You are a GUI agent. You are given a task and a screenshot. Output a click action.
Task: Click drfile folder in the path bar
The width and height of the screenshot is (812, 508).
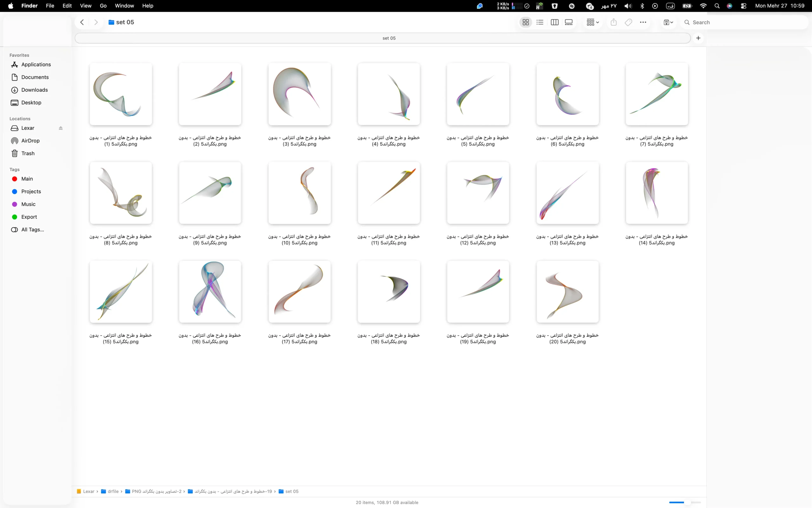(110, 491)
